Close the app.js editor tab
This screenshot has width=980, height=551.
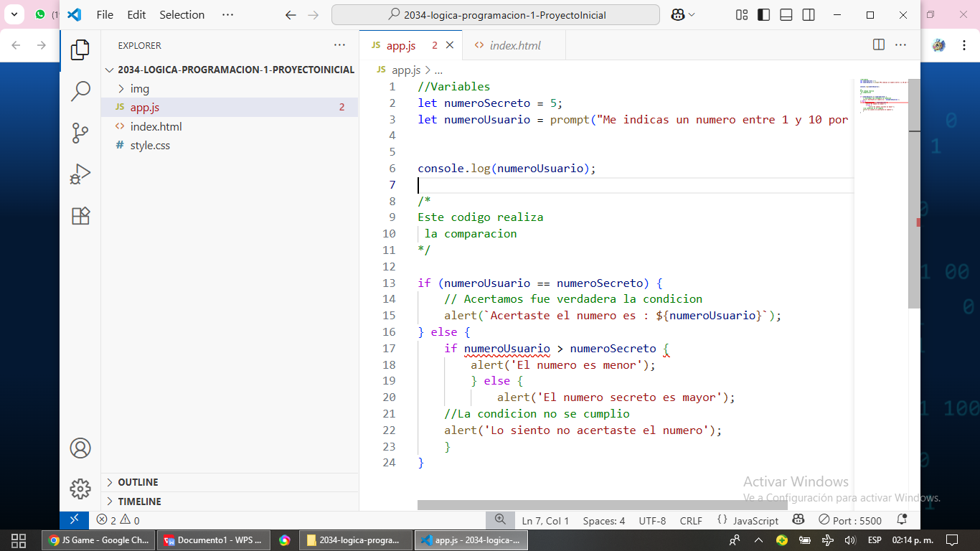tap(450, 45)
